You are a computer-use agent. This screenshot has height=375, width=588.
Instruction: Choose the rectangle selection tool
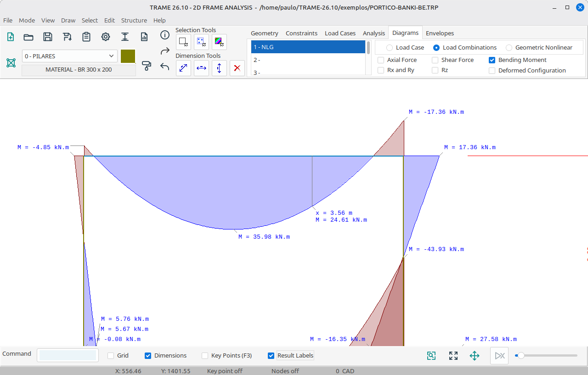click(x=183, y=42)
